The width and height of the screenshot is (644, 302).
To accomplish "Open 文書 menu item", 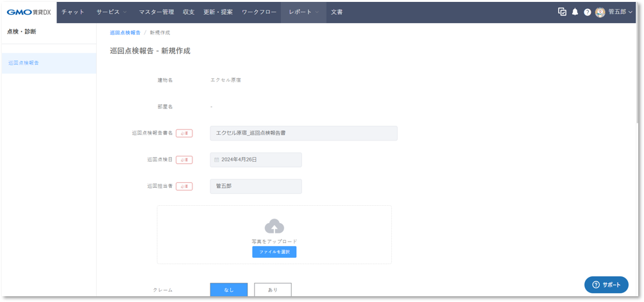I will tap(337, 12).
